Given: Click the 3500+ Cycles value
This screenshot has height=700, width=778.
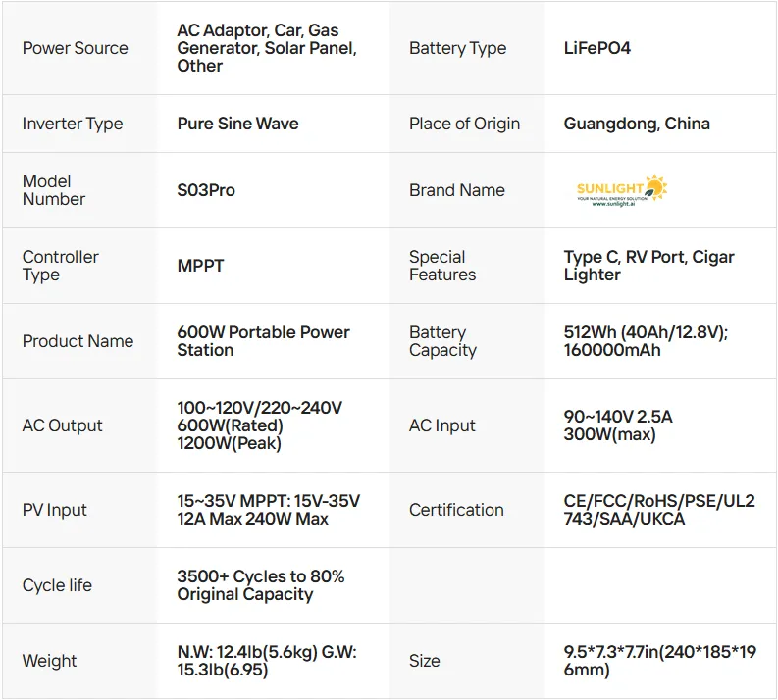Looking at the screenshot, I should coord(260,585).
